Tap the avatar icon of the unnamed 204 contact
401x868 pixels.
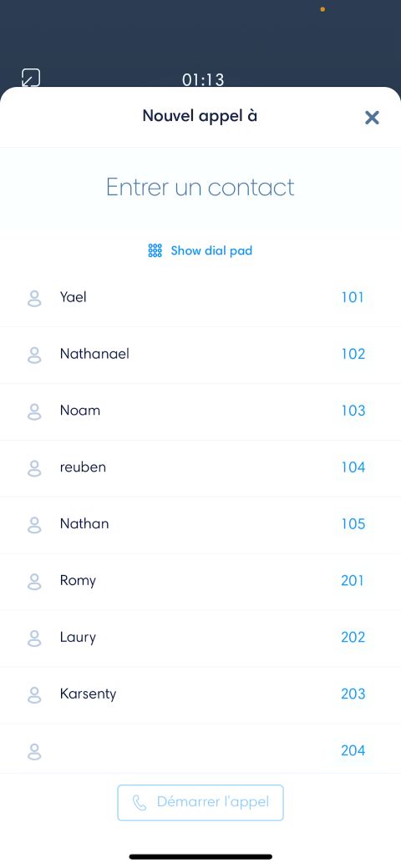click(34, 752)
